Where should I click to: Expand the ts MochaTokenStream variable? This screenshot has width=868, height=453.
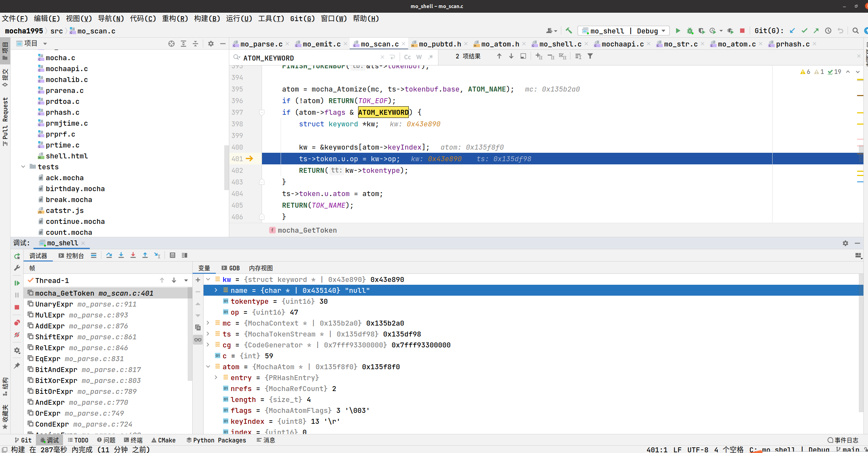coord(208,334)
